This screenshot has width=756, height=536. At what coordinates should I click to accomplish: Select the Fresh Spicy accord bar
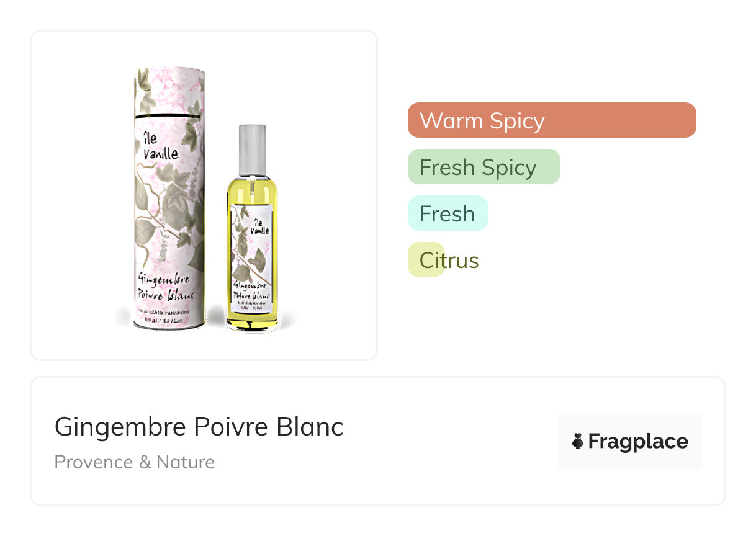[484, 167]
